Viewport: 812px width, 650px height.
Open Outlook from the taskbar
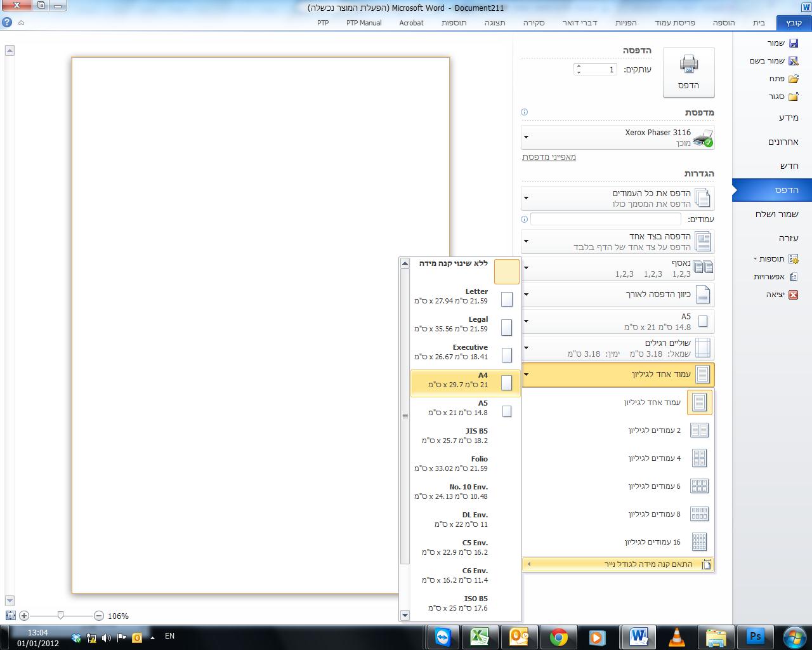click(519, 637)
